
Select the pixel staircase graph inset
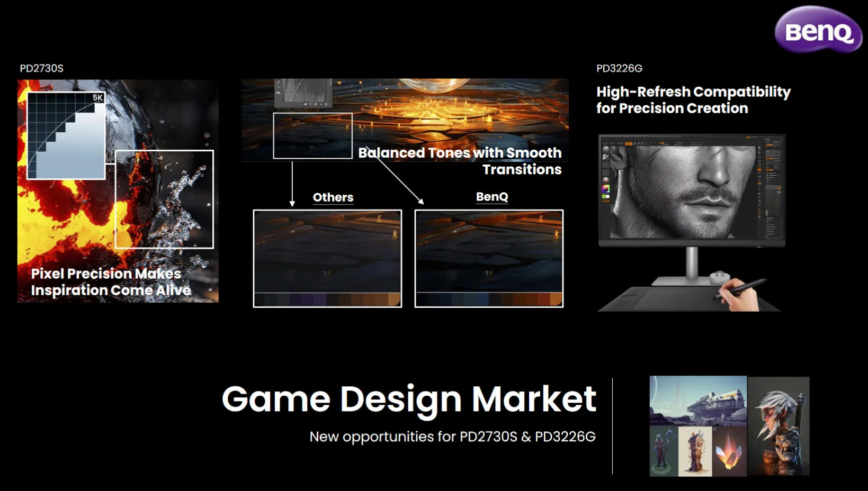click(x=66, y=135)
